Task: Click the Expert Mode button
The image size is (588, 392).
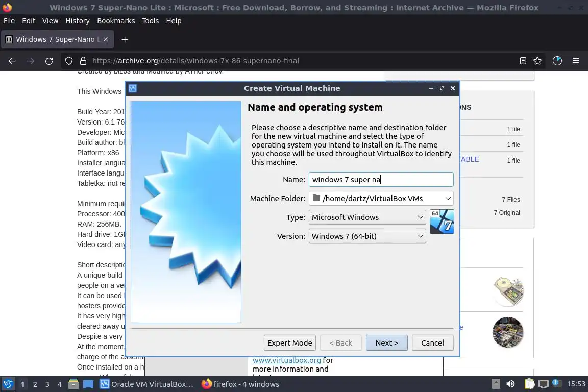Action: 289,343
